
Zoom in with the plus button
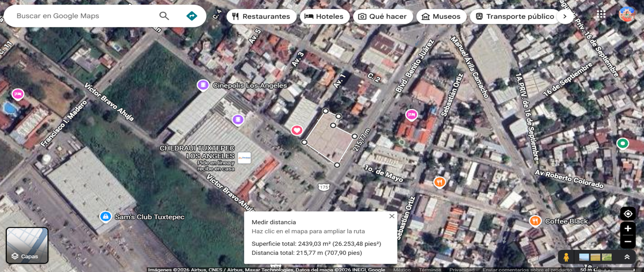628,229
